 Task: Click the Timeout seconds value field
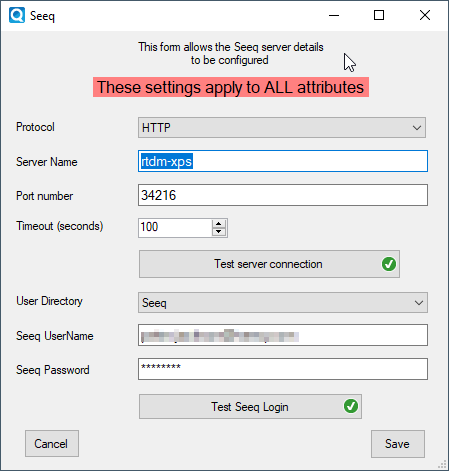175,228
